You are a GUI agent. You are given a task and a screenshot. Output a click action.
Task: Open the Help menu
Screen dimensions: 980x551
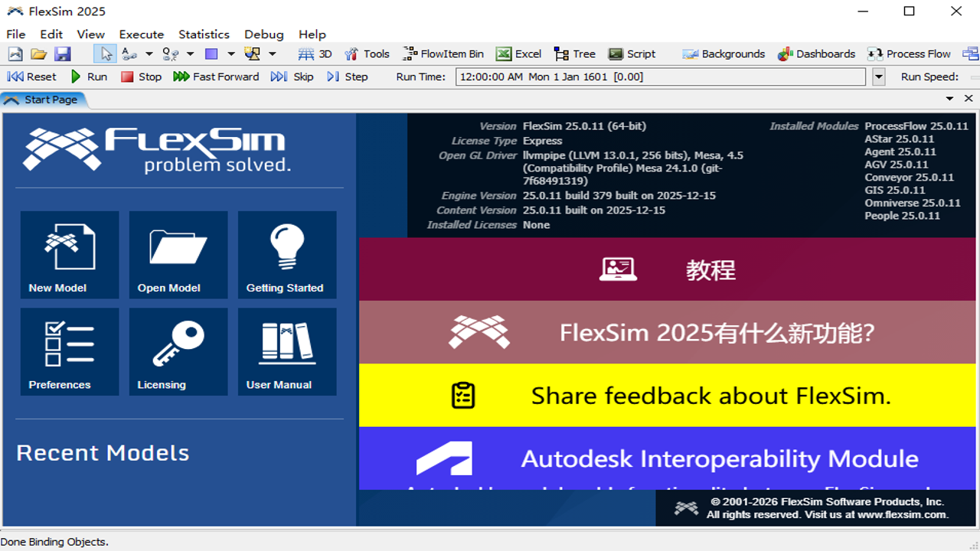[312, 34]
